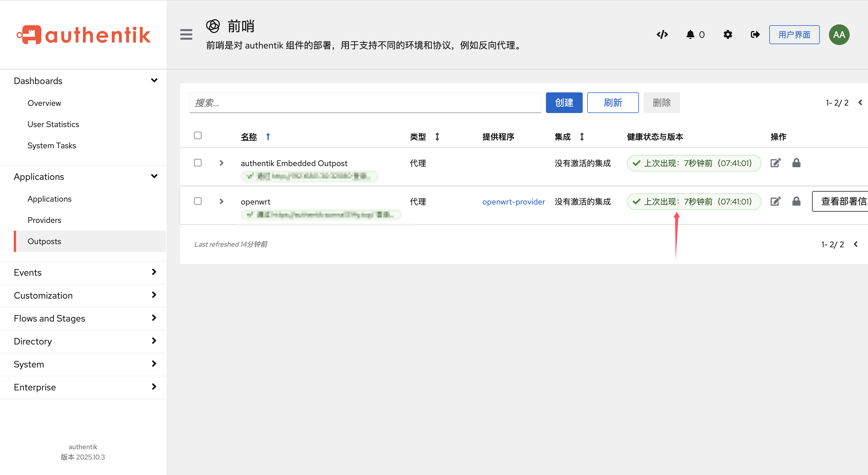Click the blue 创建 button
868x475 pixels.
tap(564, 102)
